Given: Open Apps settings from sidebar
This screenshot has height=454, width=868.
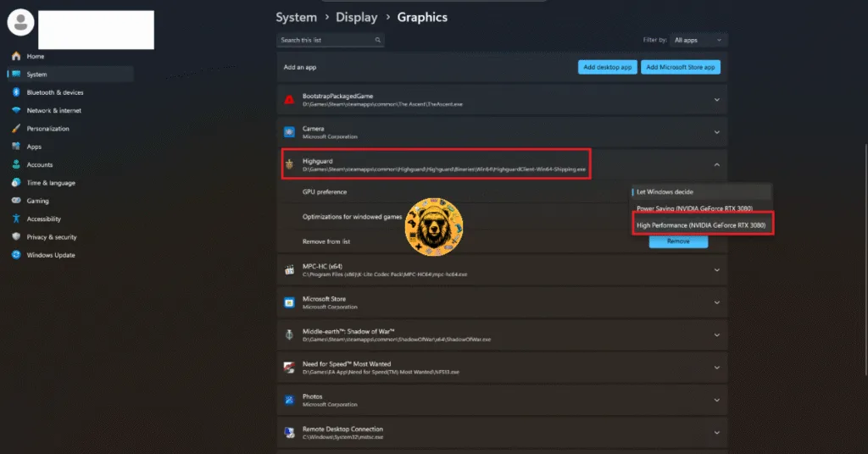Looking at the screenshot, I should pyautogui.click(x=34, y=147).
